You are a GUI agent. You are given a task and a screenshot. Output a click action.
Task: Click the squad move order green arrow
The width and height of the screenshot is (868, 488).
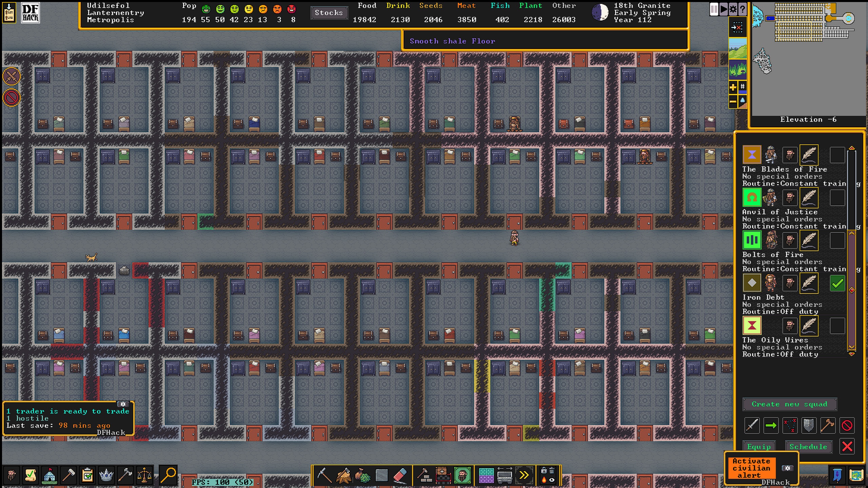[771, 425]
